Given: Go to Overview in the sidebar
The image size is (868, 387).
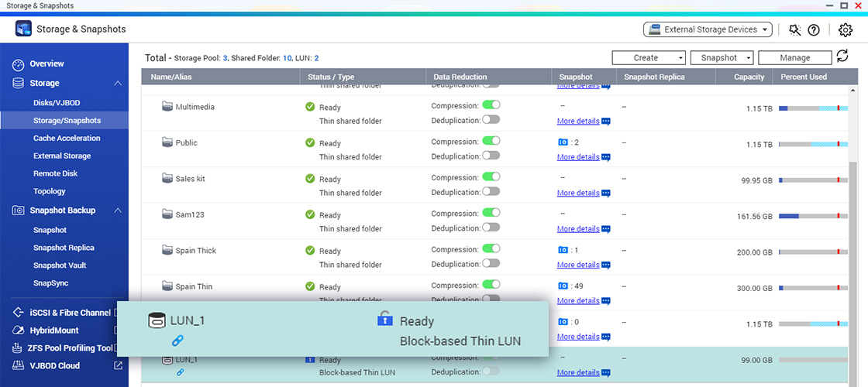Looking at the screenshot, I should click(46, 63).
